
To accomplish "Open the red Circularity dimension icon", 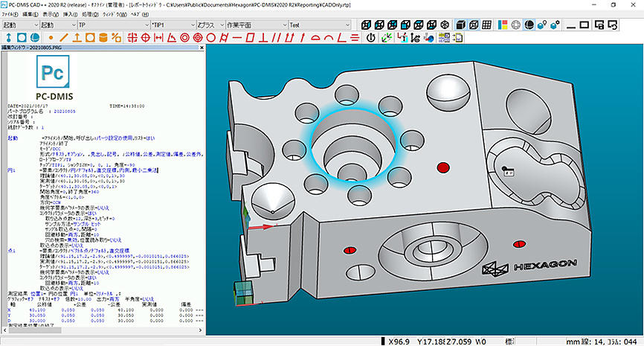I will (210, 38).
